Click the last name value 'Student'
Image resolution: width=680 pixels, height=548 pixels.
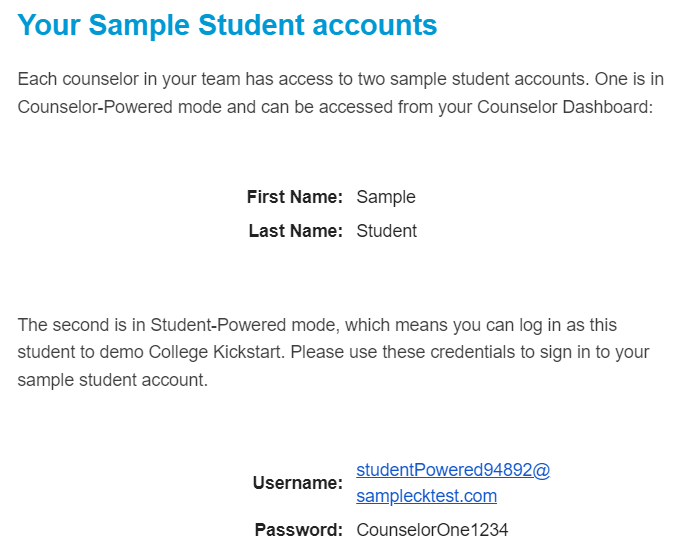pyautogui.click(x=386, y=231)
